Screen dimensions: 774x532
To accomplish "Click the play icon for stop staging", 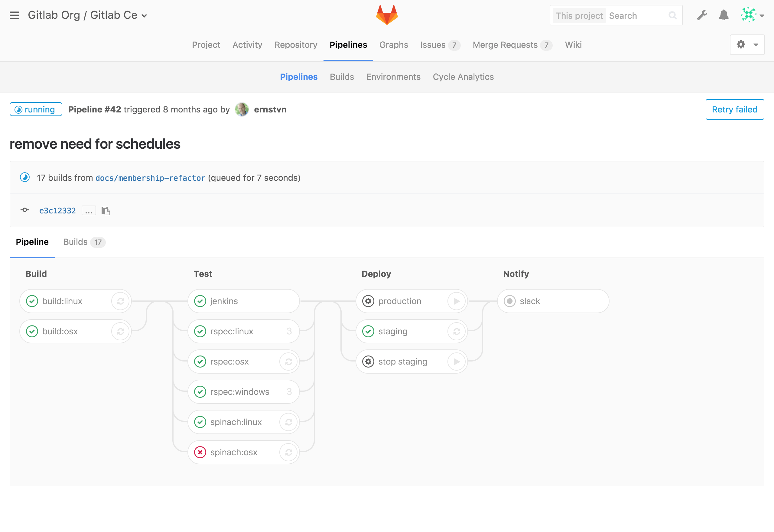I will [457, 361].
